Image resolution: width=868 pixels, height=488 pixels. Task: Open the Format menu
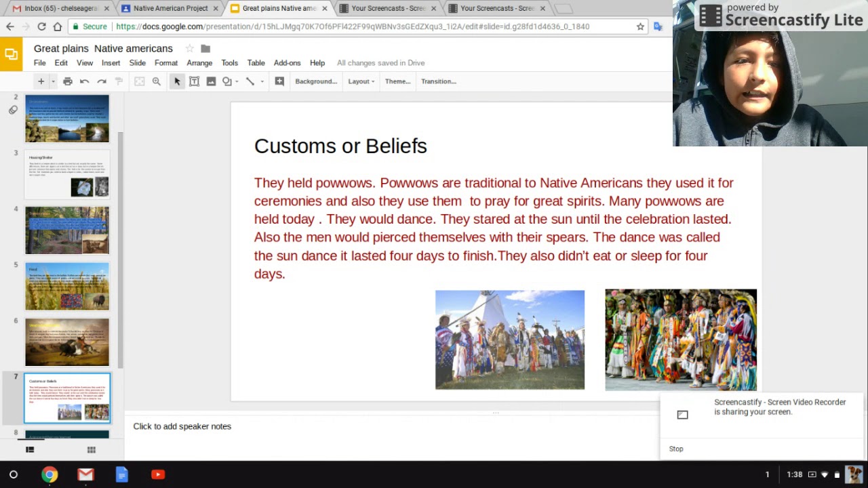point(166,63)
